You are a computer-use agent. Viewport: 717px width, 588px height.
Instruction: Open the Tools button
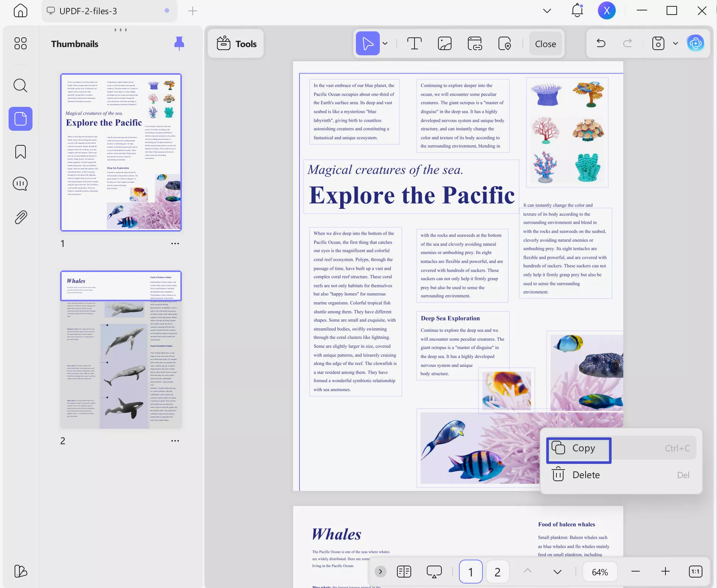tap(235, 43)
